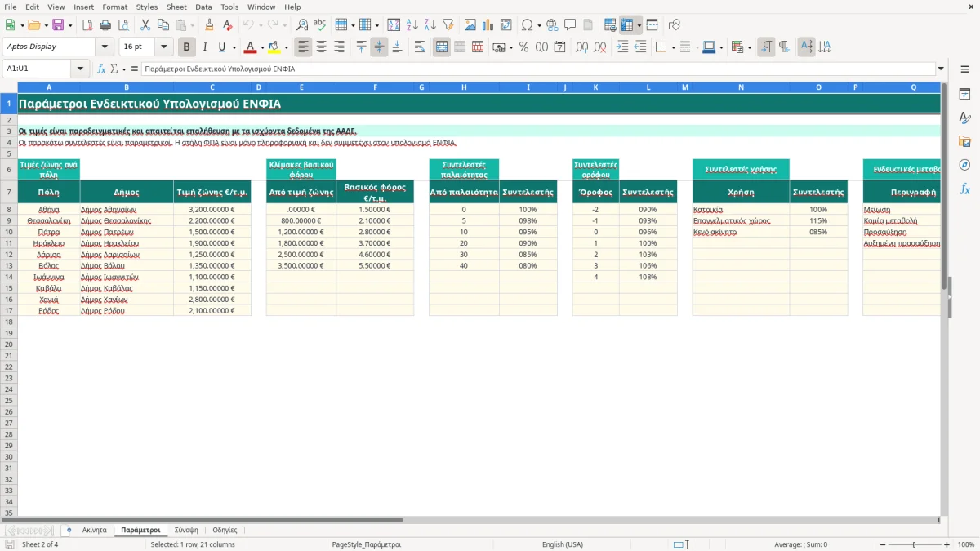Toggle Bold formatting

click(187, 47)
